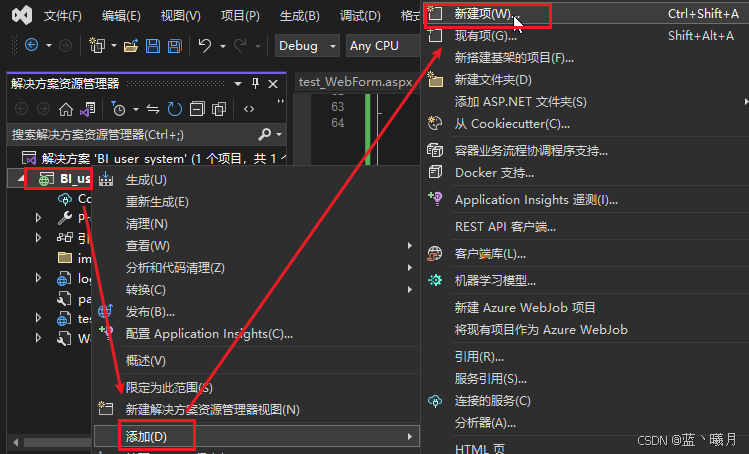Open the Any CPU platform dropdown

tap(382, 45)
